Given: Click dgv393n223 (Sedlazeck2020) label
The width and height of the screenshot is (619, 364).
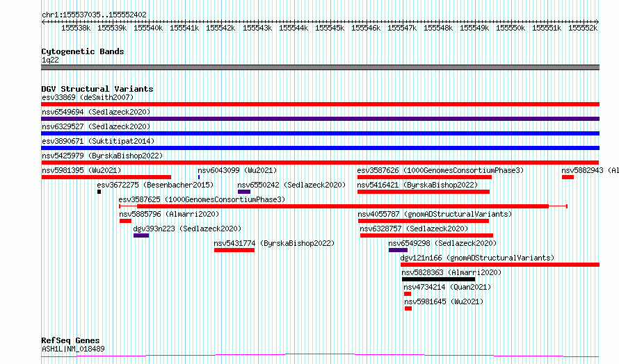Looking at the screenshot, I should tap(187, 229).
